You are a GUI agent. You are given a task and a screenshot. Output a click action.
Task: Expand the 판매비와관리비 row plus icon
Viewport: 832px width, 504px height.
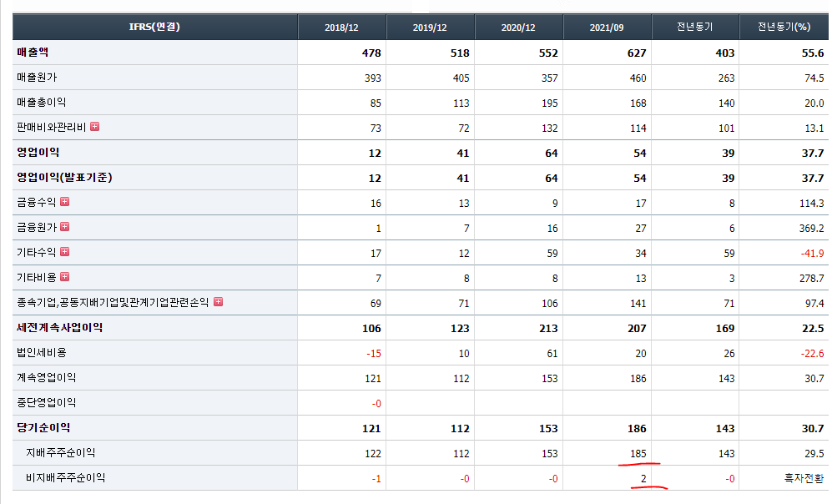pyautogui.click(x=95, y=126)
